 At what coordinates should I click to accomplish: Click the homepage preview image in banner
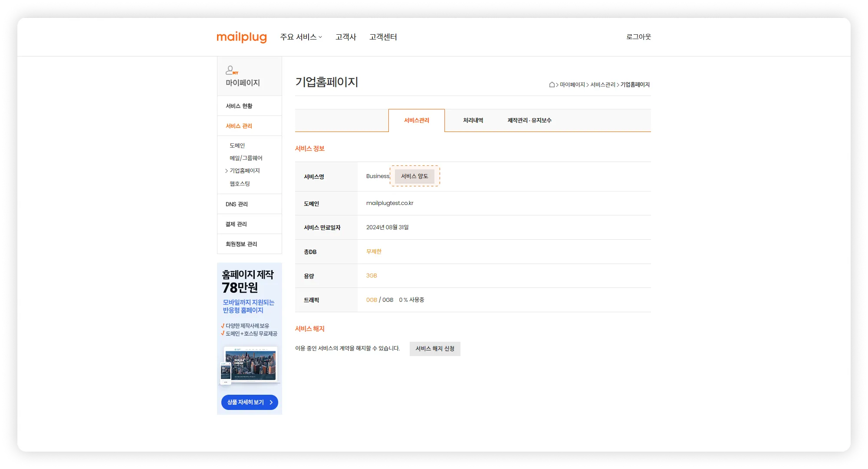[250, 365]
